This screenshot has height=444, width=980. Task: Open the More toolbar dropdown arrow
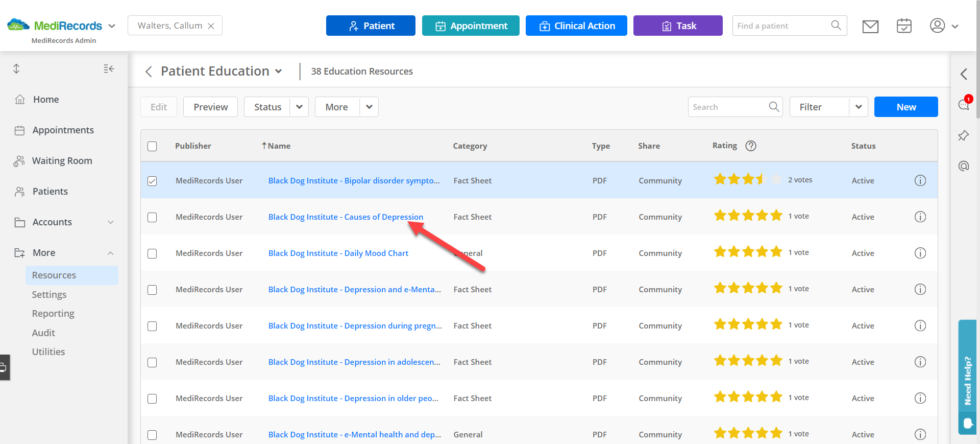tap(369, 107)
